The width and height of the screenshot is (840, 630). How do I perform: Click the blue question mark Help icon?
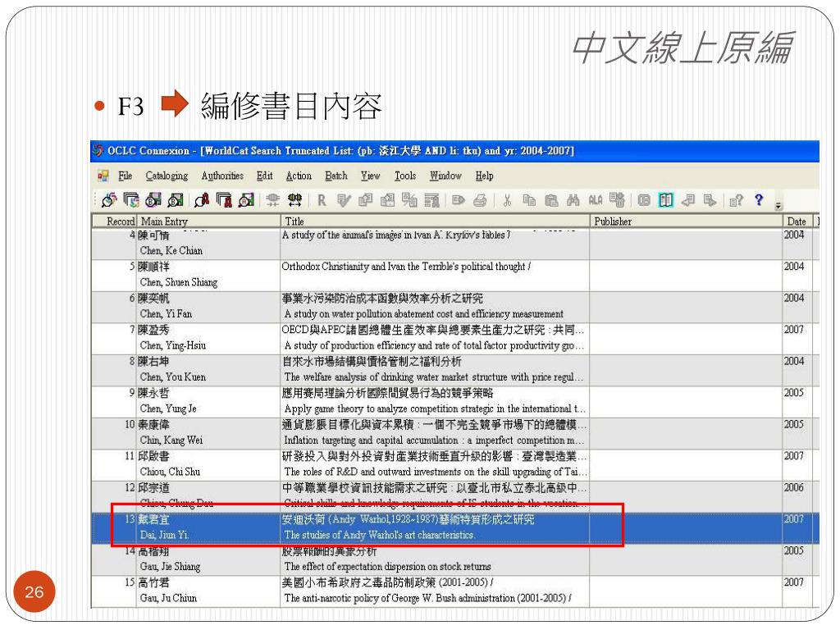[759, 200]
